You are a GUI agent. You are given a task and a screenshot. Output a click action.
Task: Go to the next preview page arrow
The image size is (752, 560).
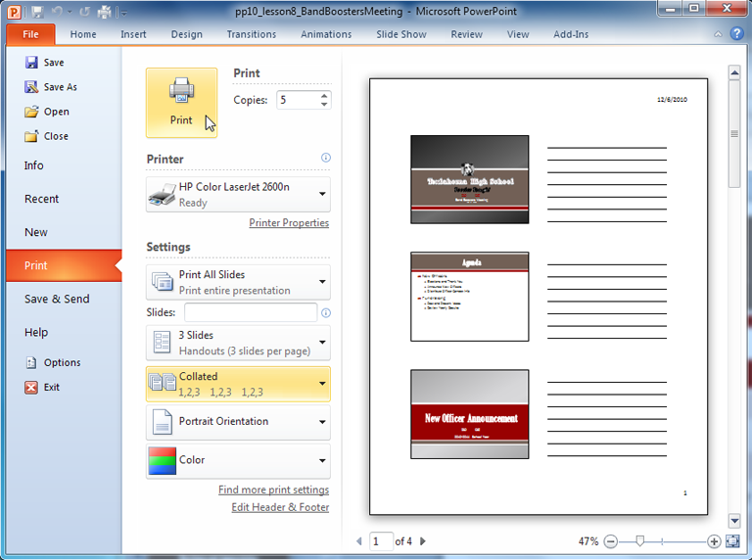(423, 540)
